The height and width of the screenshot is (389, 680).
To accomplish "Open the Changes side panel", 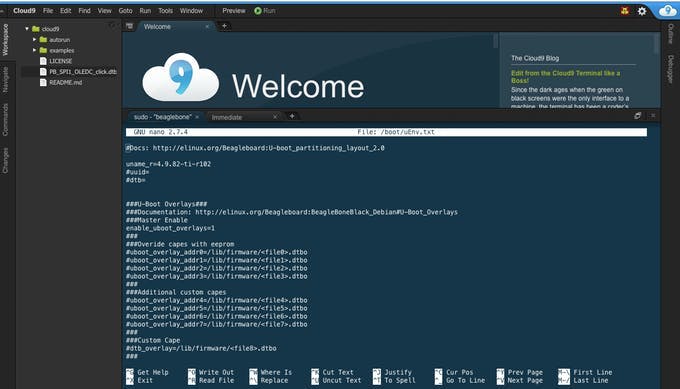I will pyautogui.click(x=6, y=160).
